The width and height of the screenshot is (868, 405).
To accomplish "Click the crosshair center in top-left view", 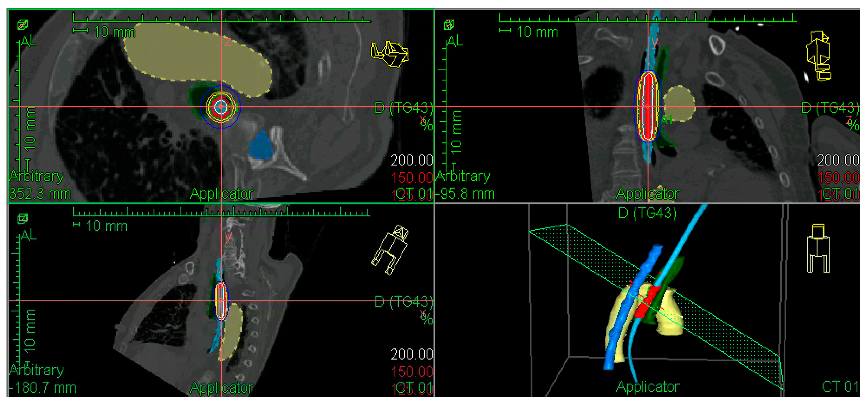I will (221, 107).
